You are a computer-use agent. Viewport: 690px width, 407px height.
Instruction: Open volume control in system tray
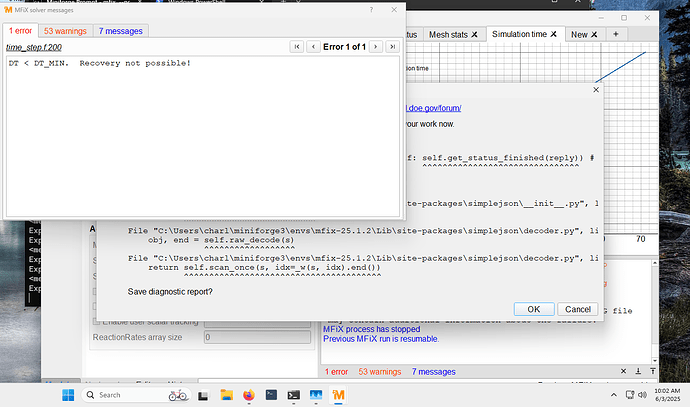pos(642,395)
